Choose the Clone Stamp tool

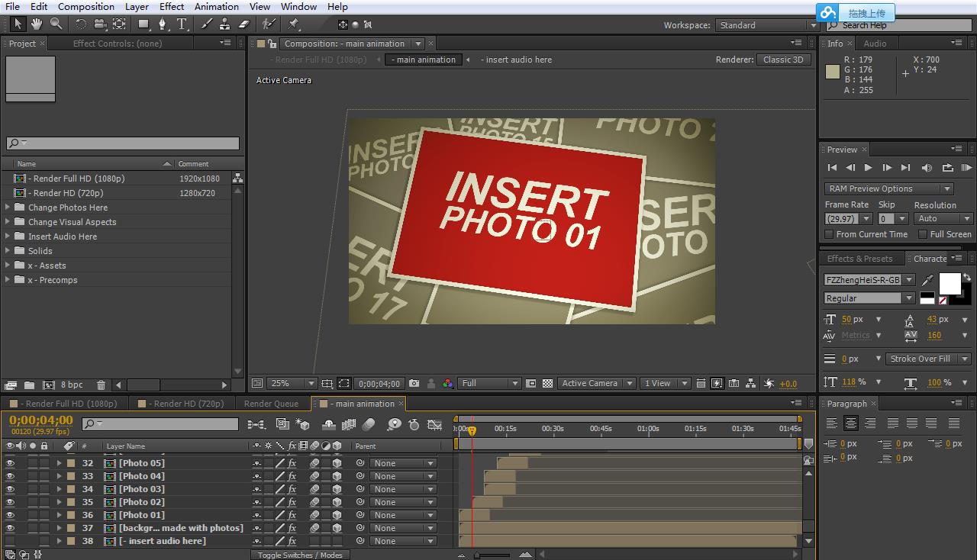coord(225,24)
